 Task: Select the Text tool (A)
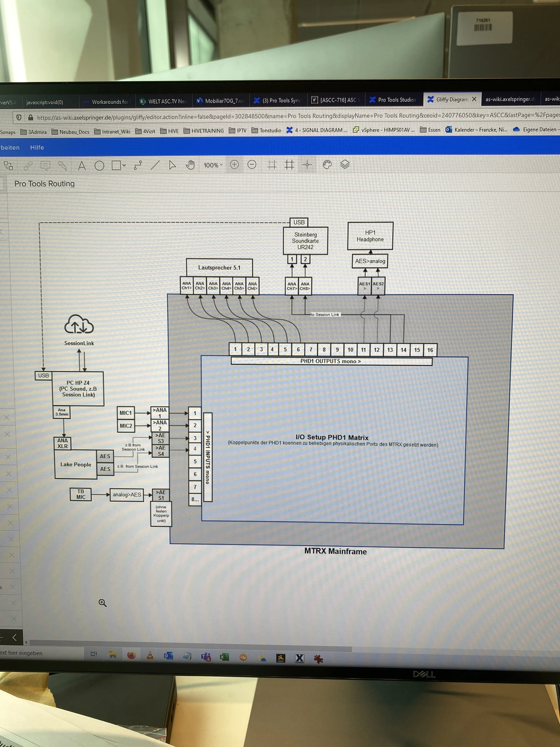point(82,166)
